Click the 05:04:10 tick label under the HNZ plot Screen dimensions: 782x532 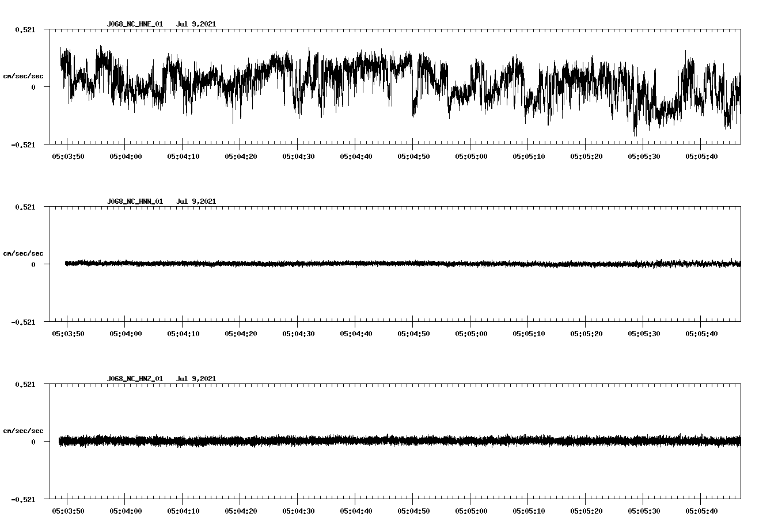click(x=183, y=511)
